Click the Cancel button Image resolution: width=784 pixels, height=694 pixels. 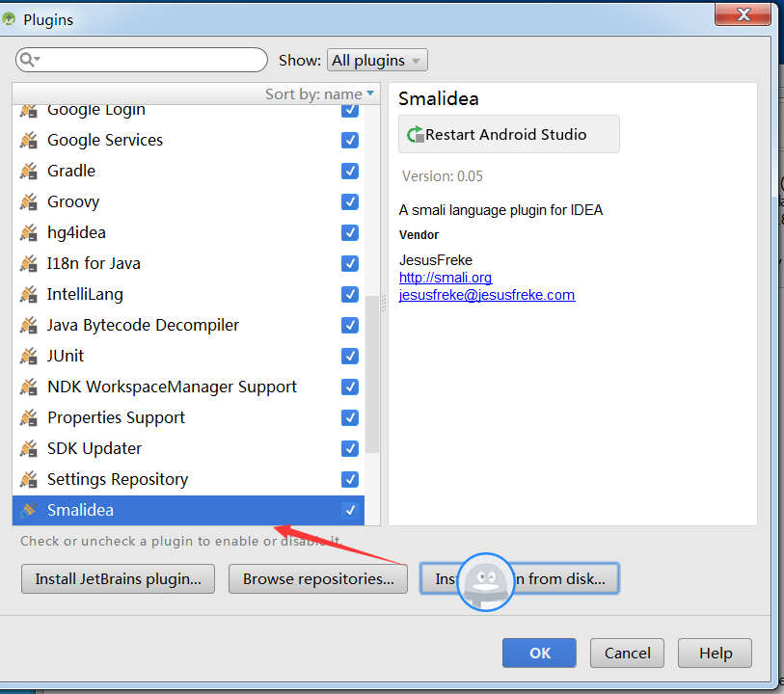click(627, 653)
